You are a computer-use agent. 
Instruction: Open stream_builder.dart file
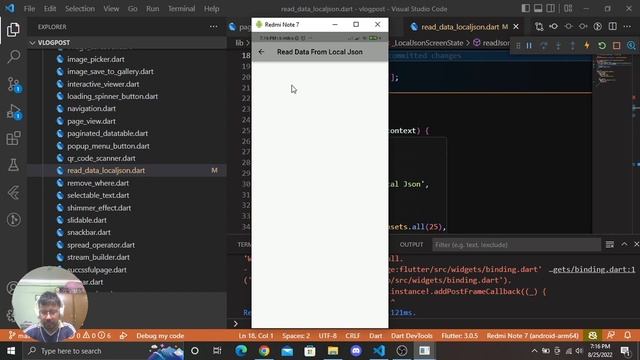[x=98, y=257]
